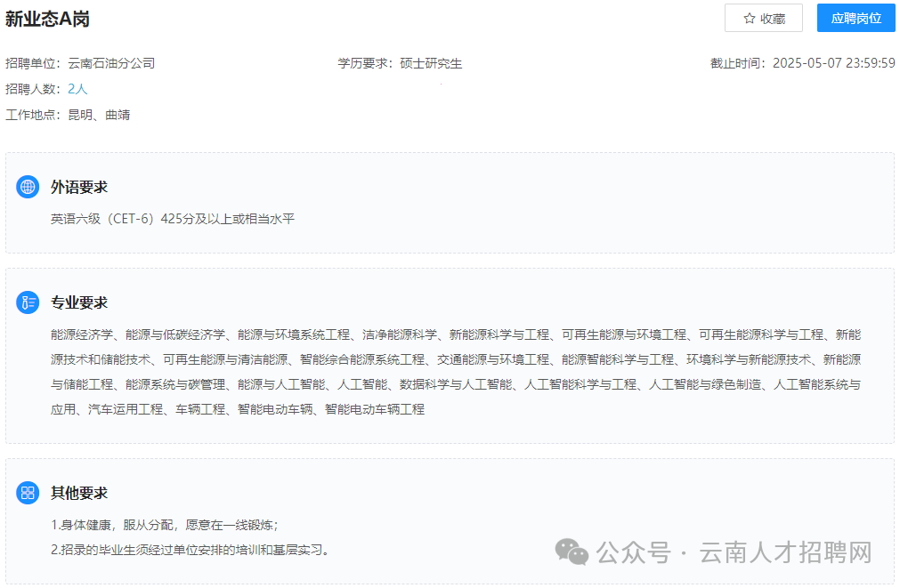Click the major list line starting 能源经济学
This screenshot has height=588, width=900.
456,334
